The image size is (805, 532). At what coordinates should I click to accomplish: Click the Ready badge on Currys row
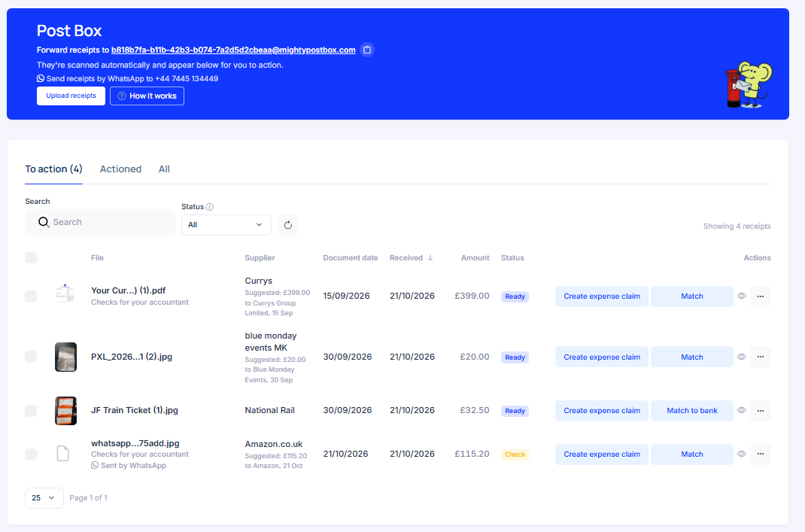point(515,296)
